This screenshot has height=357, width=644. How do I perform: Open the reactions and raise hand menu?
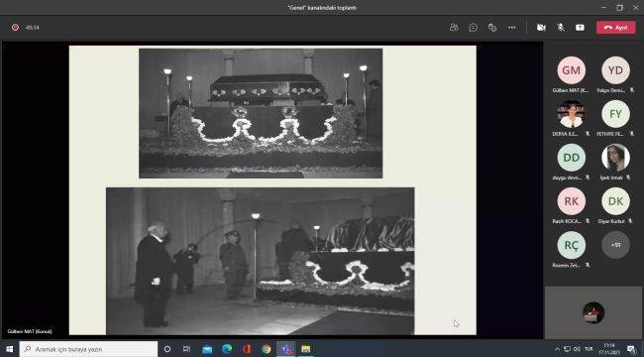(492, 28)
